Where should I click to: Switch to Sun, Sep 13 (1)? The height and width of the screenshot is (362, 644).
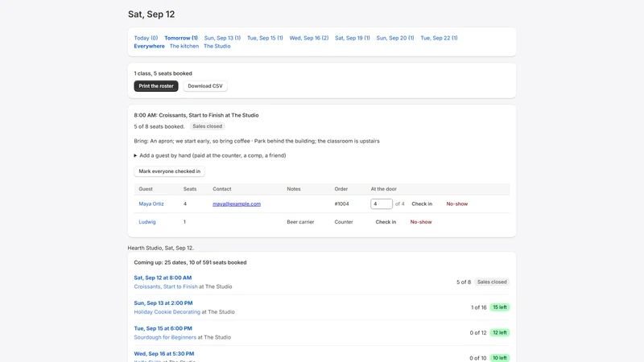222,38
